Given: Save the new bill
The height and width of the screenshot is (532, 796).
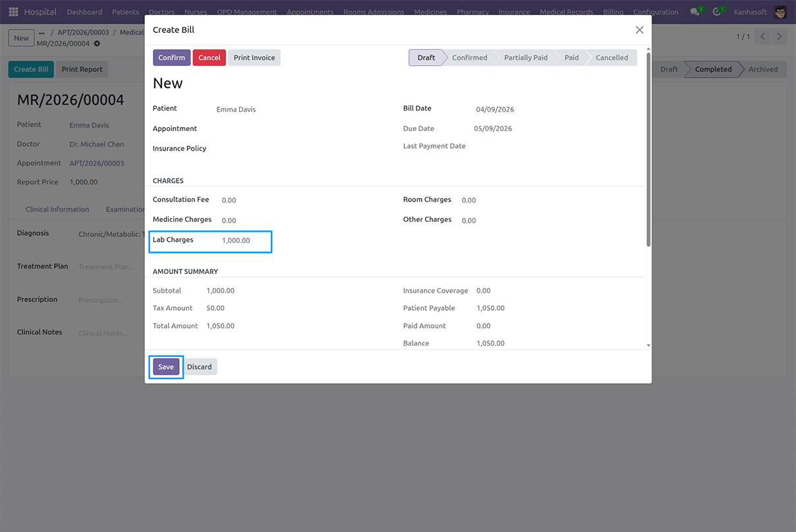Looking at the screenshot, I should [165, 367].
